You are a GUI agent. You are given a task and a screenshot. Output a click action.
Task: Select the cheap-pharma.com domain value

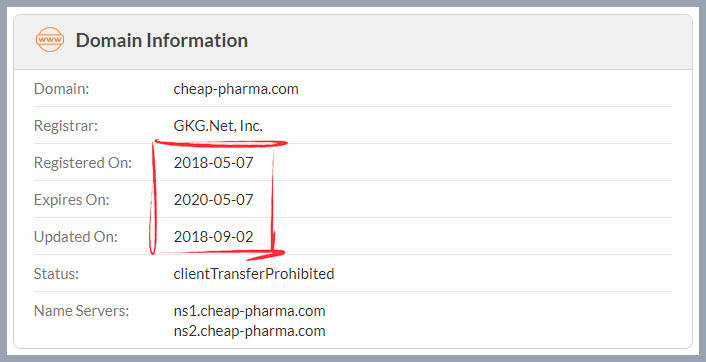(236, 89)
